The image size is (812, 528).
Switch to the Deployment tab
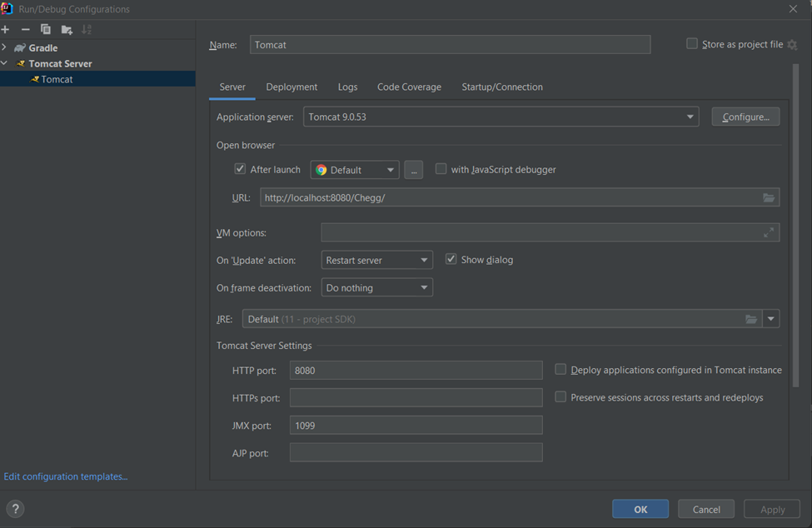[x=291, y=87]
